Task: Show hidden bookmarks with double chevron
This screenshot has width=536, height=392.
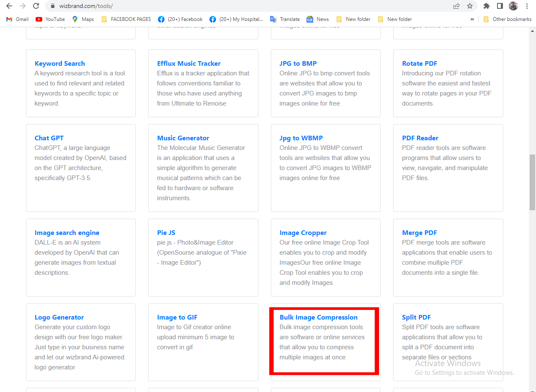Action: (x=472, y=19)
